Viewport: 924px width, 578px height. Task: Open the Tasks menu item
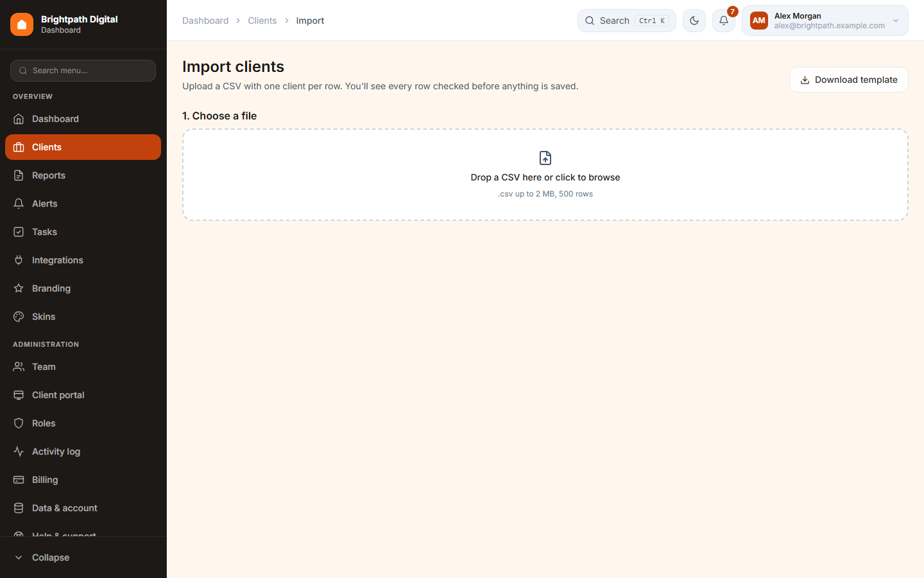point(83,232)
